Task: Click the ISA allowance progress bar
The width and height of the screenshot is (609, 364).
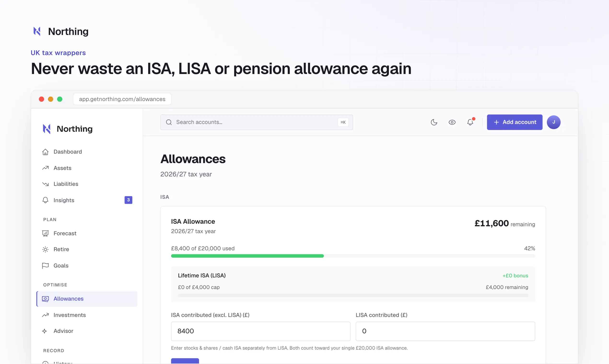Action: 353,256
